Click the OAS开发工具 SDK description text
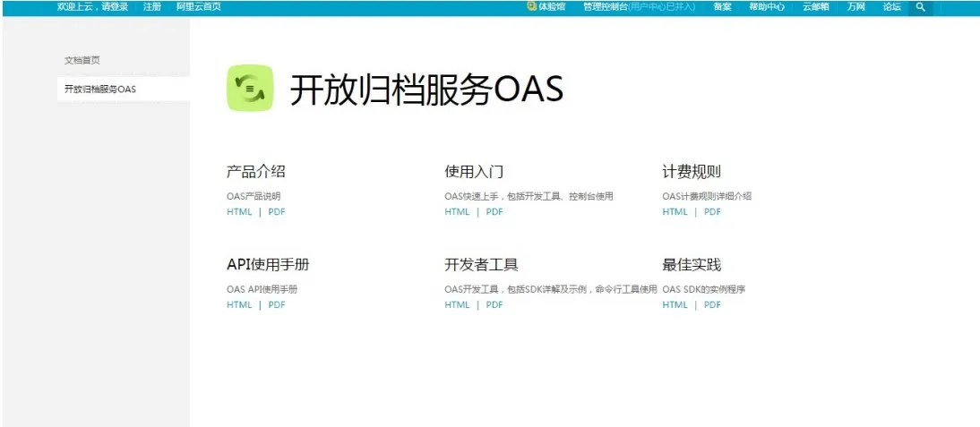Image resolution: width=980 pixels, height=427 pixels. click(x=551, y=290)
